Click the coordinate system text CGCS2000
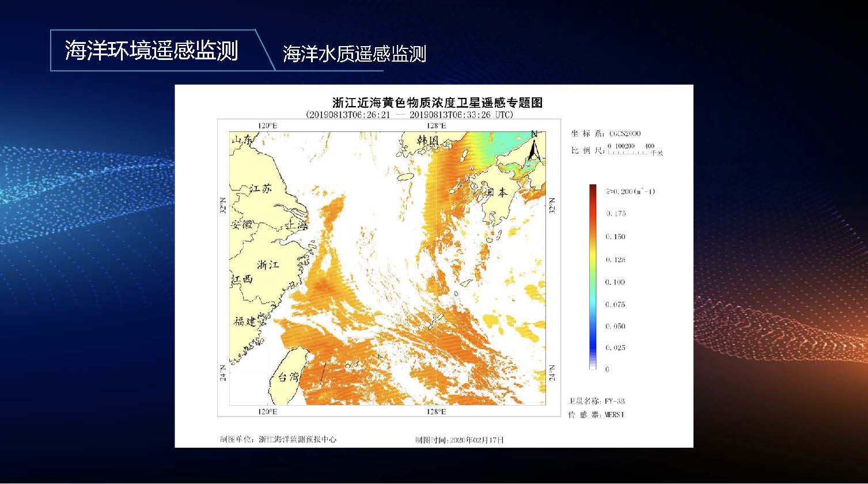 pyautogui.click(x=624, y=134)
